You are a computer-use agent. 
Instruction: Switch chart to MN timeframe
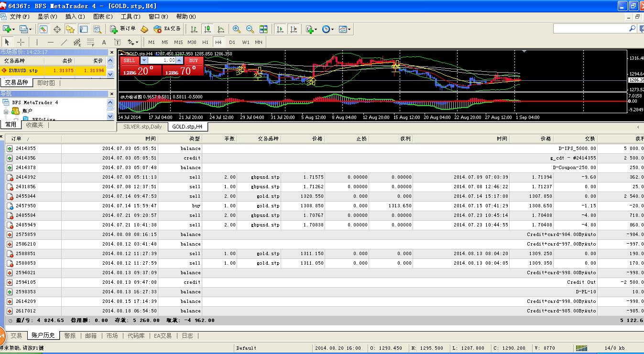point(259,42)
